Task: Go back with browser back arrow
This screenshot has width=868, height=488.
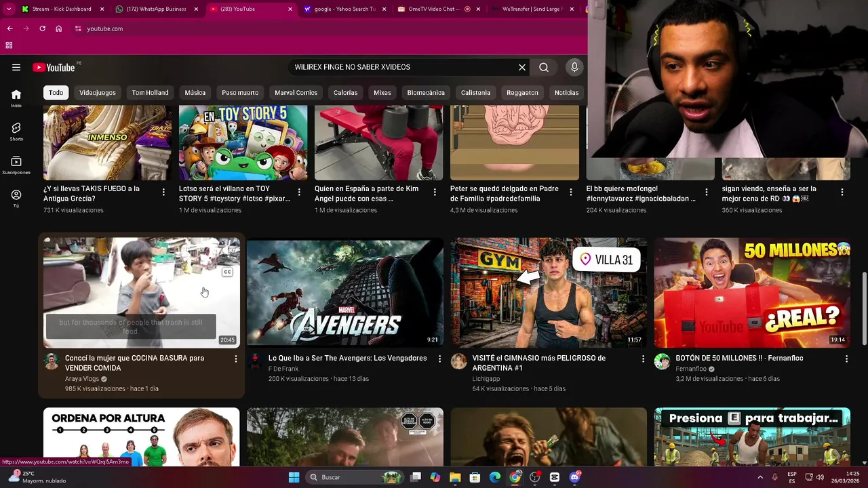Action: tap(9, 28)
